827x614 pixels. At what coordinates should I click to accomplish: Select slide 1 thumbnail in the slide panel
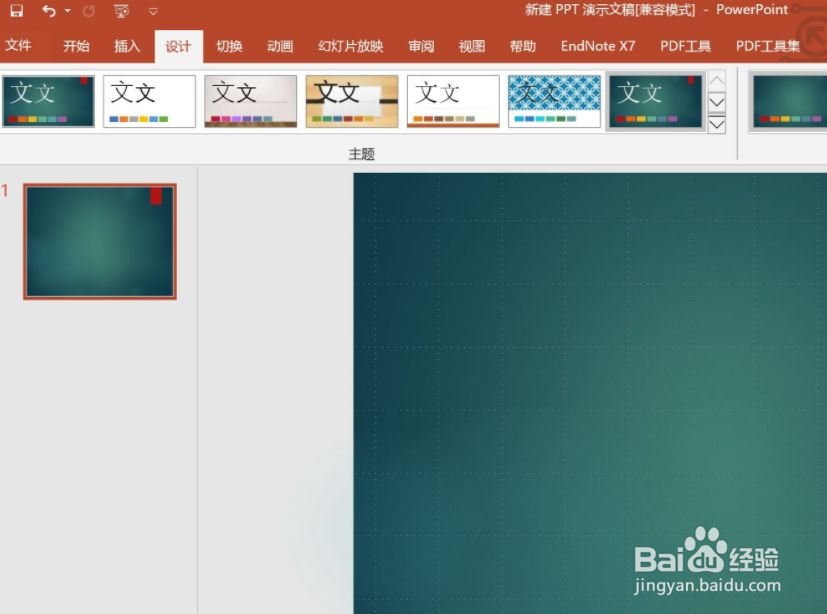coord(100,242)
